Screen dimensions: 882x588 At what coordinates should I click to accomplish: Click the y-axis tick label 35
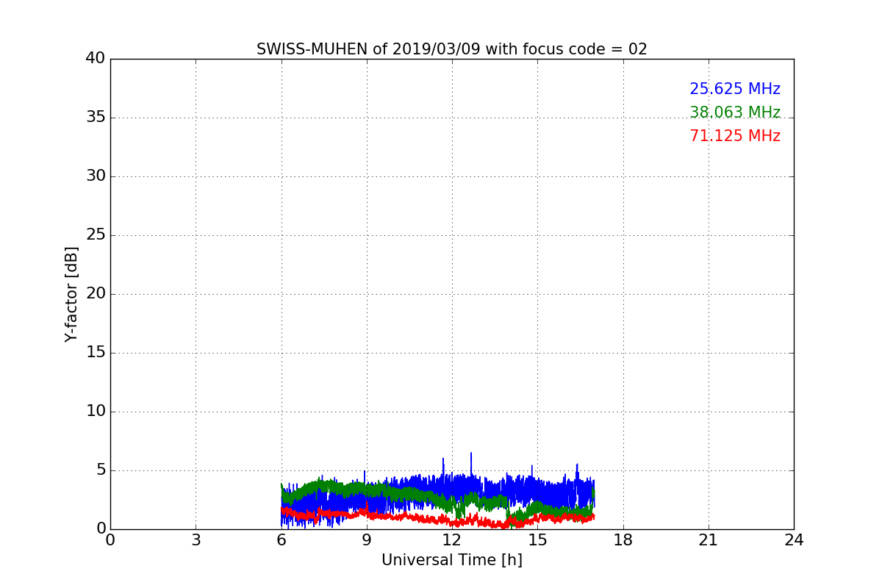[x=96, y=118]
